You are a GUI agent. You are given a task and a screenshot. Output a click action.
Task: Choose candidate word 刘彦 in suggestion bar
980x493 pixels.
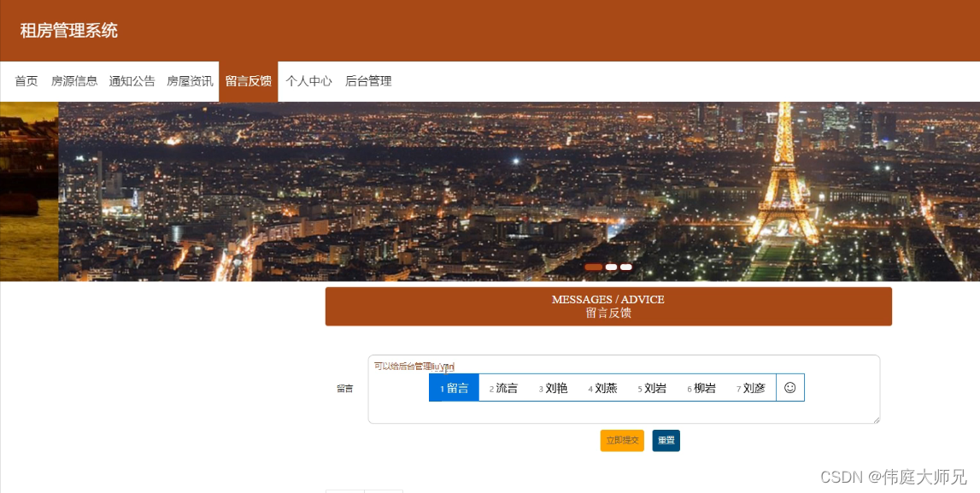point(754,387)
